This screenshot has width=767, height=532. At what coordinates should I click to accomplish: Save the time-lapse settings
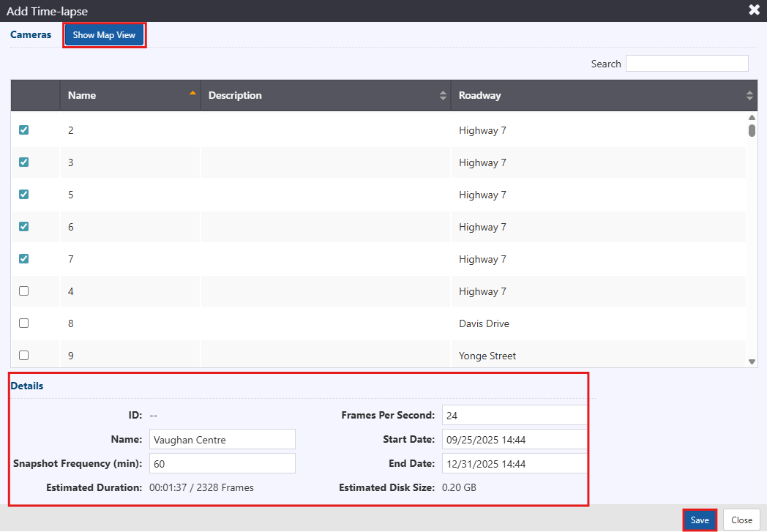[700, 520]
